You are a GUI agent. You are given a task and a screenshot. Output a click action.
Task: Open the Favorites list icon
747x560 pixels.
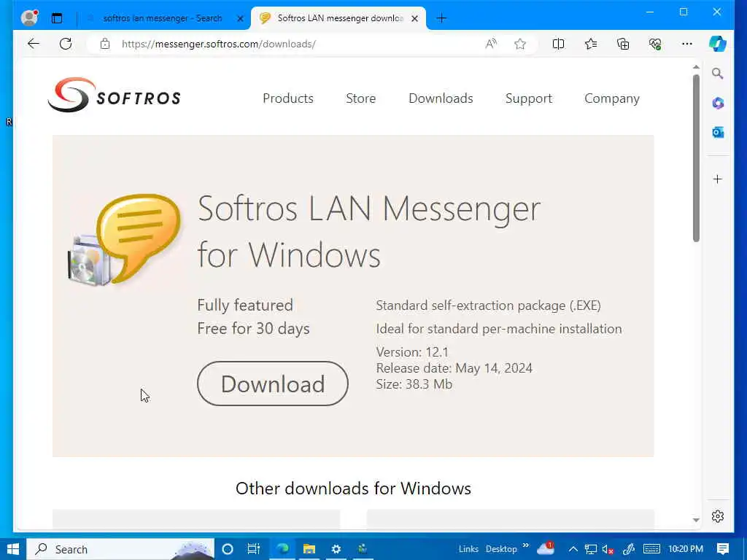[591, 44]
